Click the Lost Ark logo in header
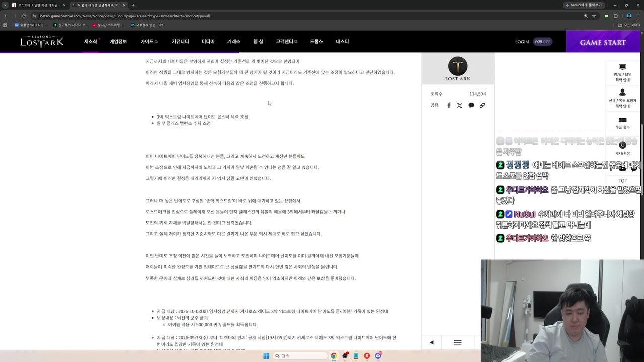This screenshot has height=362, width=644. (x=42, y=42)
